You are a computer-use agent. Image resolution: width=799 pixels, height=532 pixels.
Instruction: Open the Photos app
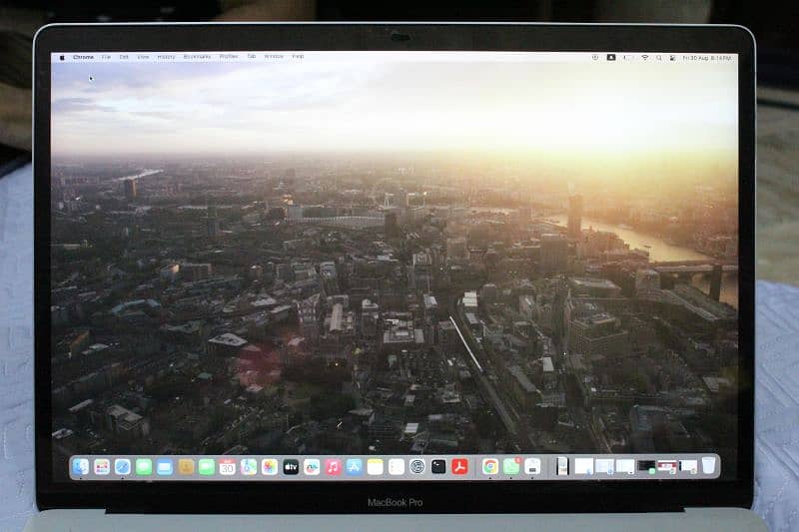(270, 466)
